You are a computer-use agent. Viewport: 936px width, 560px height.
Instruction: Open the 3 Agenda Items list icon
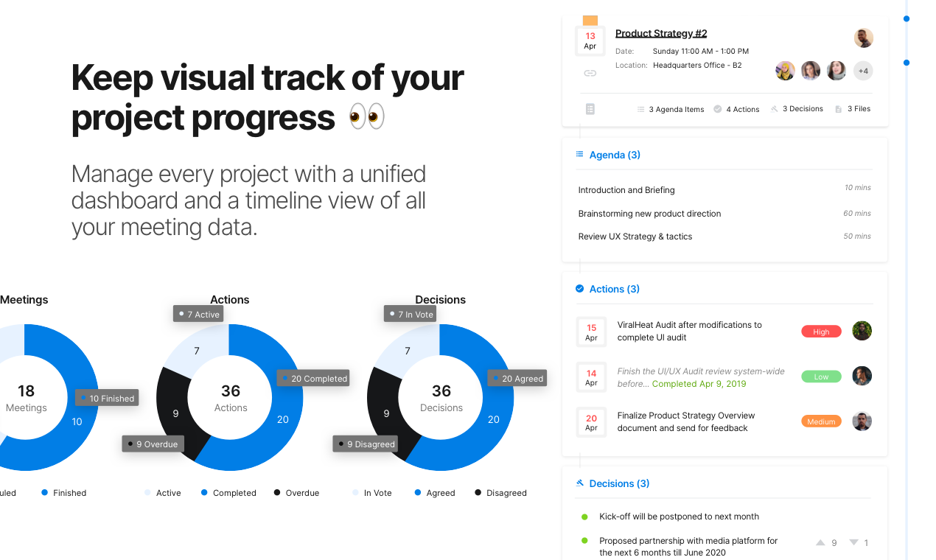(640, 109)
